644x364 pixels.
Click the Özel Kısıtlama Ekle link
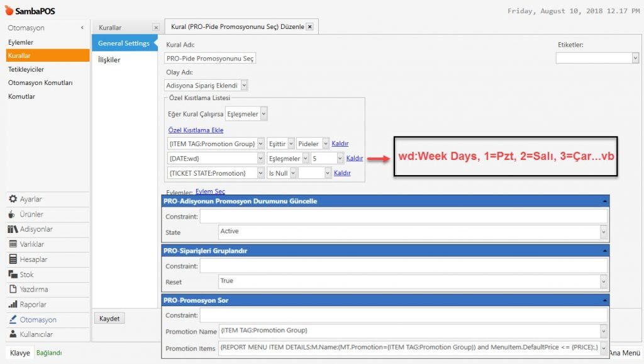click(x=196, y=130)
